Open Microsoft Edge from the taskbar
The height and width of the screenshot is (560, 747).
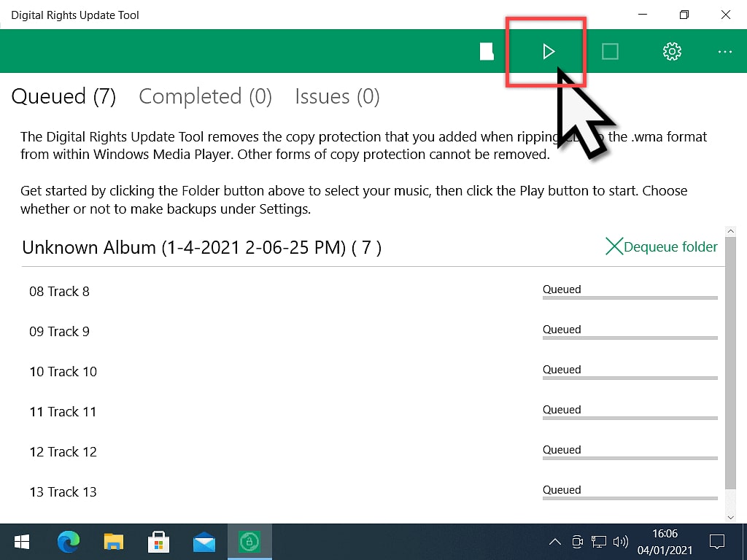point(69,541)
